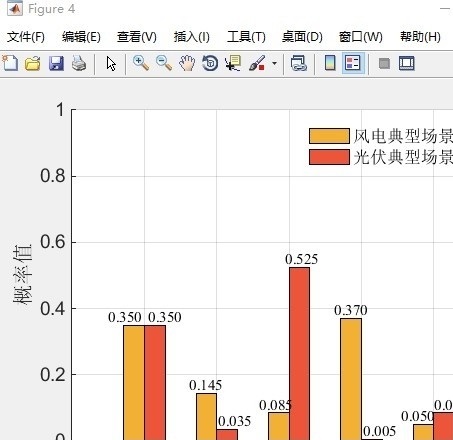The width and height of the screenshot is (453, 440).
Task: Select the orange bar under 0.145
Action: tap(206, 416)
